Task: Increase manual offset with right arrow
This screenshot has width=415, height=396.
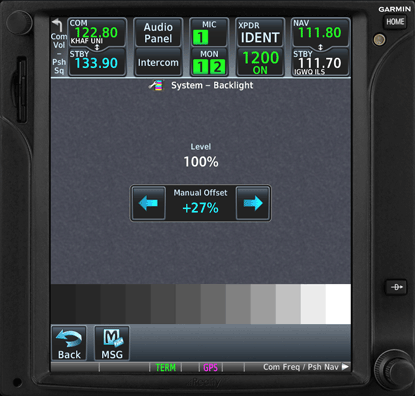Action: click(253, 203)
